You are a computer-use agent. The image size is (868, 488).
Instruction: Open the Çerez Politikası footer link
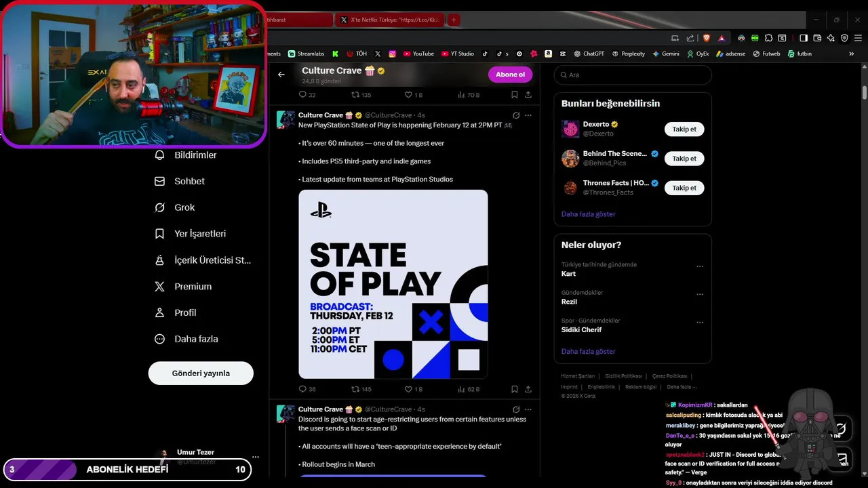(x=669, y=376)
